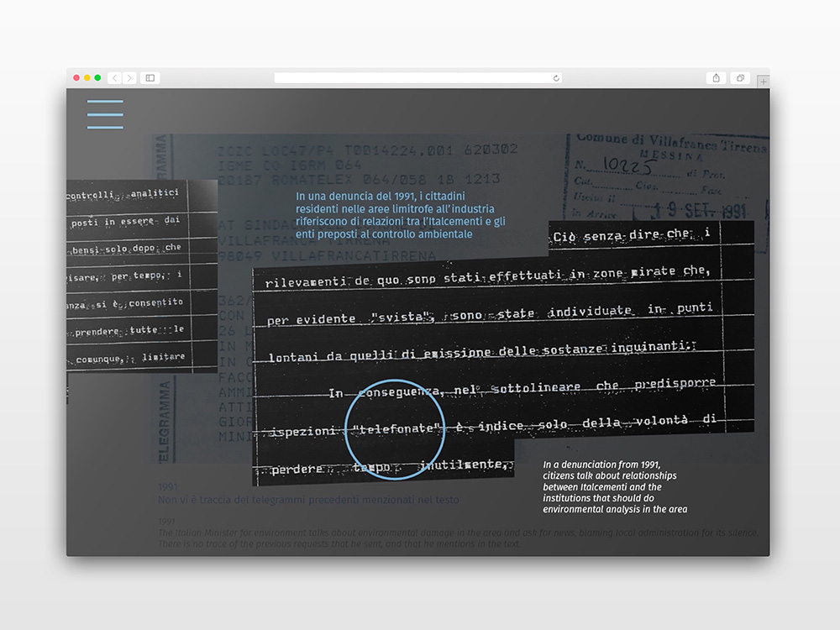Click the word "inutilmente" in the document

tap(465, 465)
